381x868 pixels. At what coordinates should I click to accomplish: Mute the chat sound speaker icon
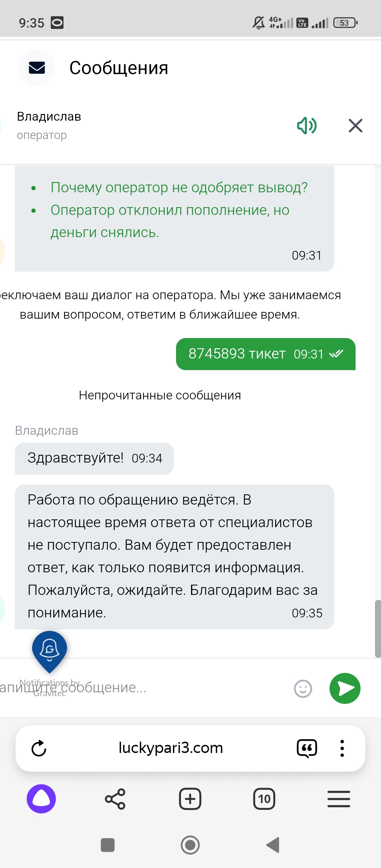[307, 126]
